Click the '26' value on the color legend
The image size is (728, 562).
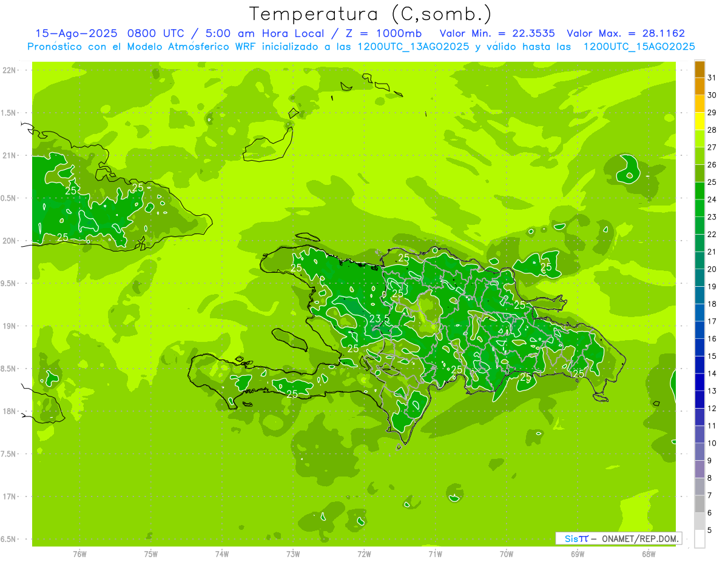(x=712, y=165)
